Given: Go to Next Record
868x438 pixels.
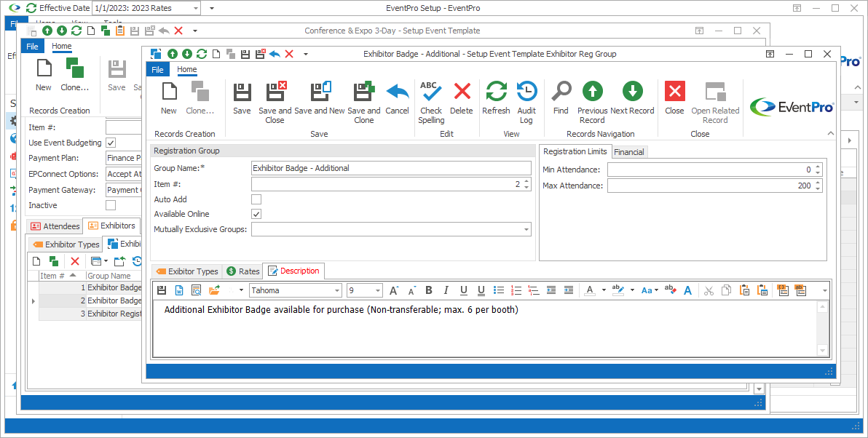Looking at the screenshot, I should pyautogui.click(x=632, y=98).
